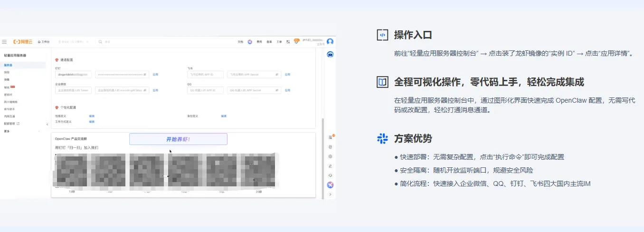Click the 操作入口 code bracket icon
This screenshot has height=232, width=644.
click(x=382, y=35)
